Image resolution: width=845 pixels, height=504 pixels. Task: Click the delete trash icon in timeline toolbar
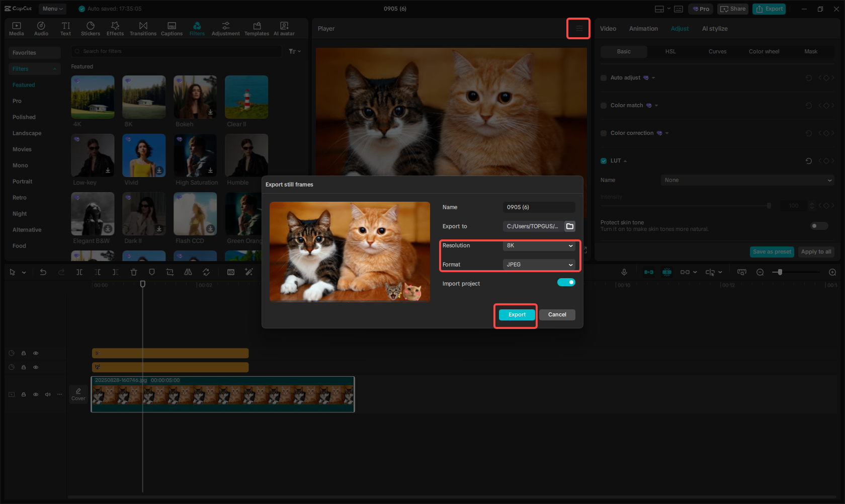pyautogui.click(x=134, y=272)
